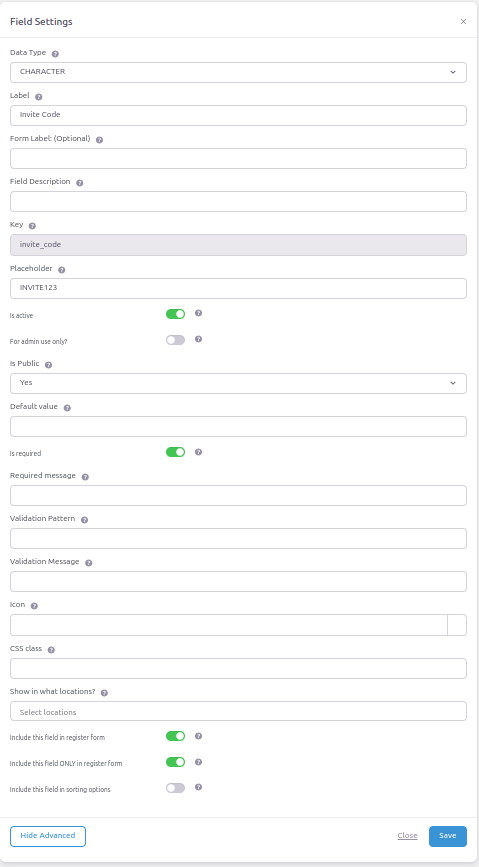Viewport: 479px width, 867px height.
Task: Click the help icon beside Show in what locations
Action: coord(105,693)
